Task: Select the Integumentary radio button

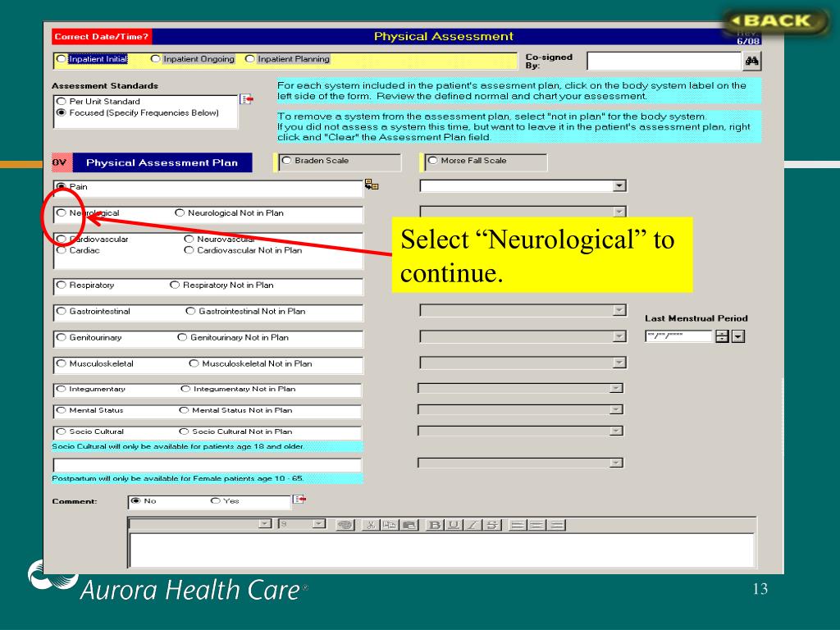Action: (61, 389)
